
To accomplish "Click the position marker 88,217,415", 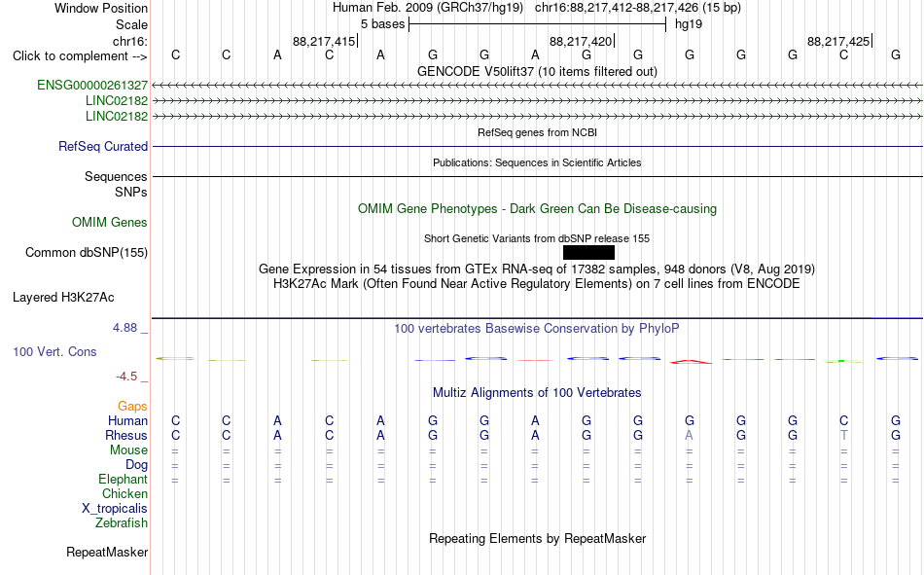I will 324,41.
